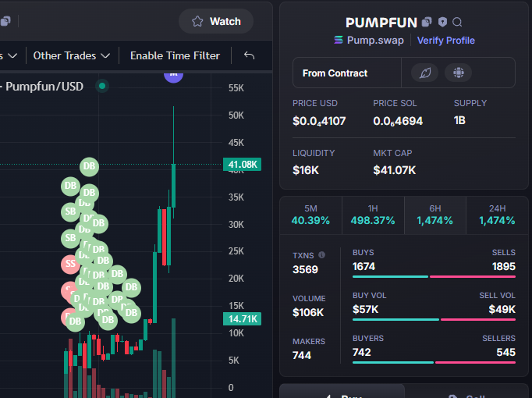Copy address icon next to PUMPFUN title
This screenshot has height=398, width=532.
pyautogui.click(x=427, y=22)
